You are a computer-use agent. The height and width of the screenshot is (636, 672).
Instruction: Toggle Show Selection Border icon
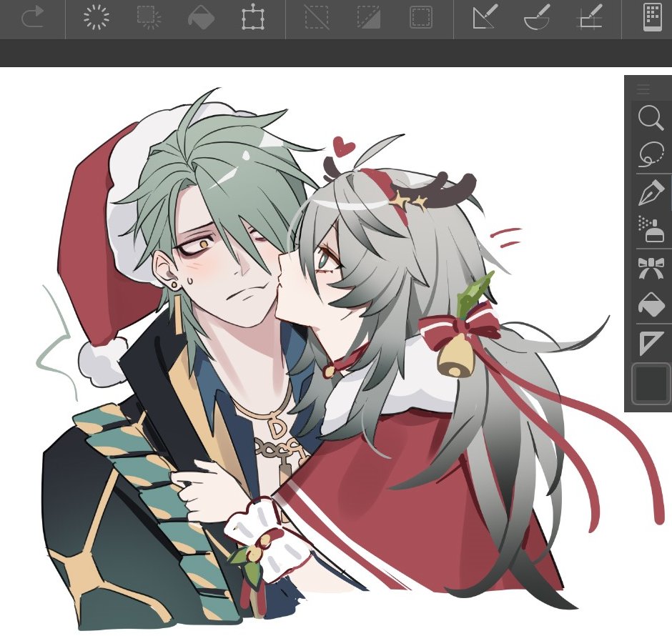[x=421, y=18]
